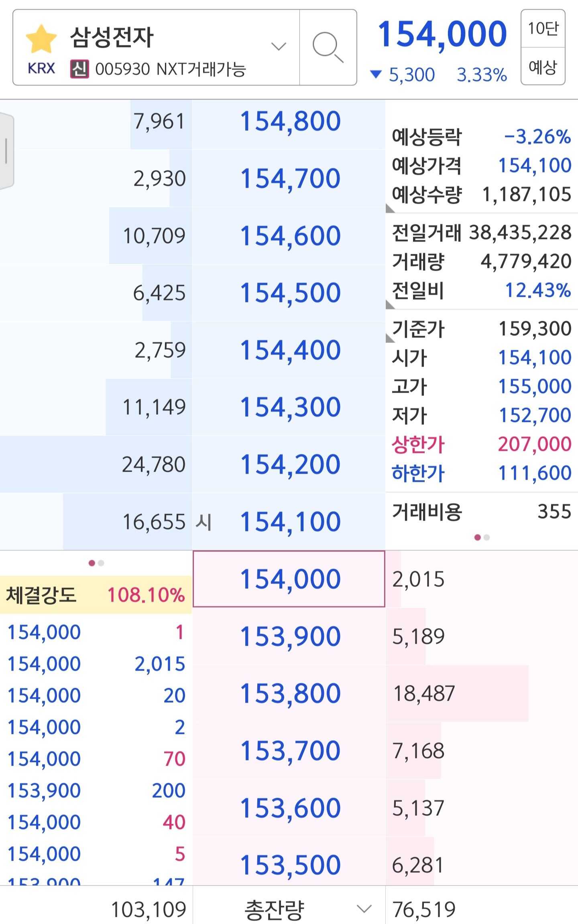Viewport: 578px width, 924px height.
Task: Tap the 거래비용 355 value
Action: coord(554,511)
